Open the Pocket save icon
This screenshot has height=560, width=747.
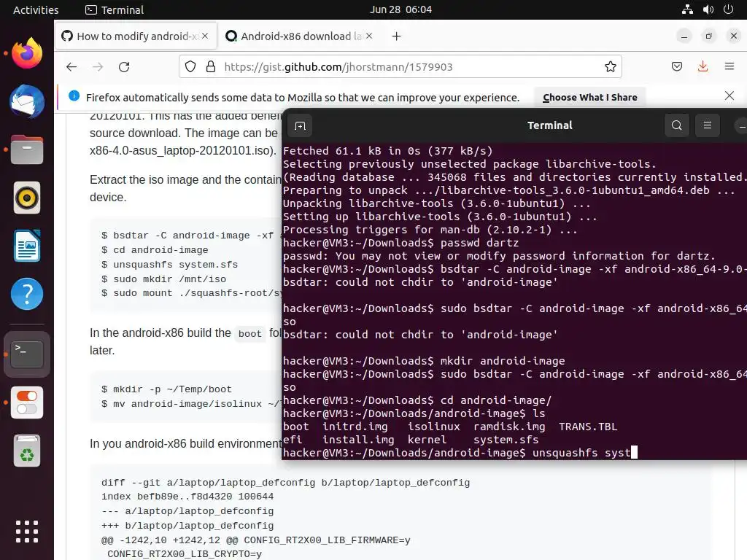(x=676, y=66)
